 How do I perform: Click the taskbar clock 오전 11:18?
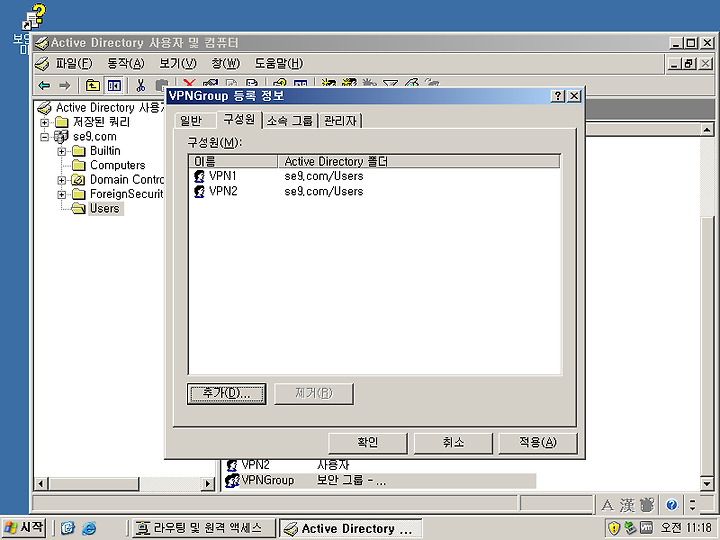point(687,528)
